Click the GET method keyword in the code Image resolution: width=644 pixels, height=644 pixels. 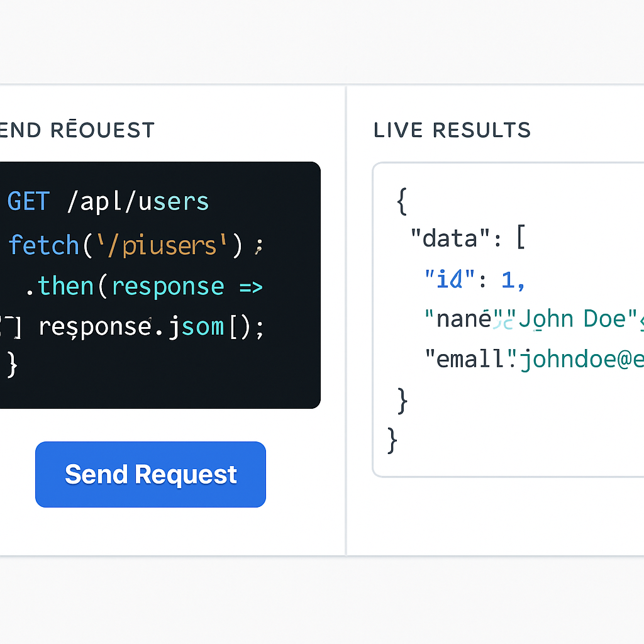[28, 201]
